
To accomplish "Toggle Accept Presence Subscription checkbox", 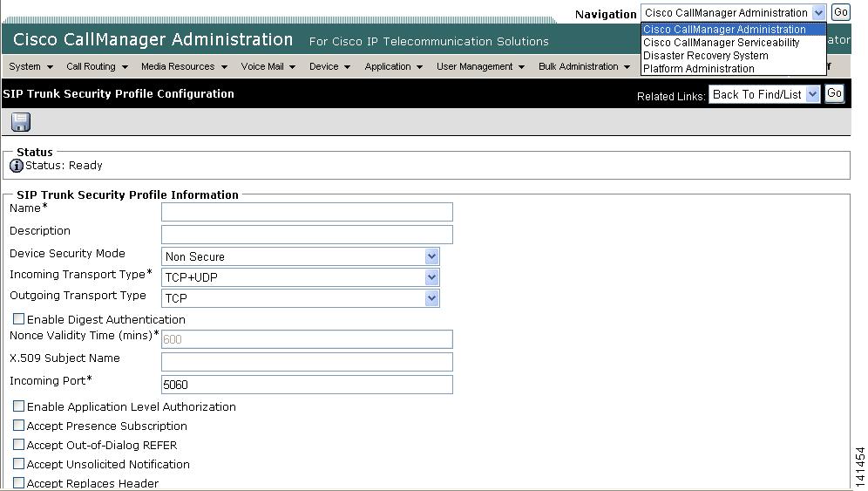I will pos(19,425).
